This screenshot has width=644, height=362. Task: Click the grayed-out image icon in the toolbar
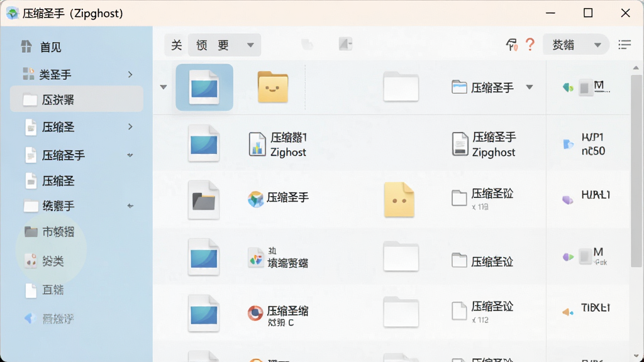coord(345,44)
